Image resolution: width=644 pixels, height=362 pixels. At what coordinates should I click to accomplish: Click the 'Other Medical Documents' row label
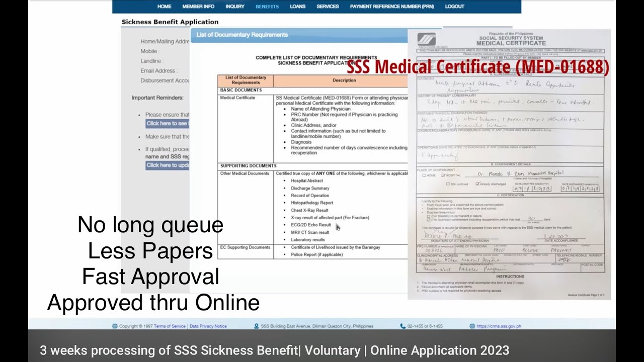[x=245, y=173]
